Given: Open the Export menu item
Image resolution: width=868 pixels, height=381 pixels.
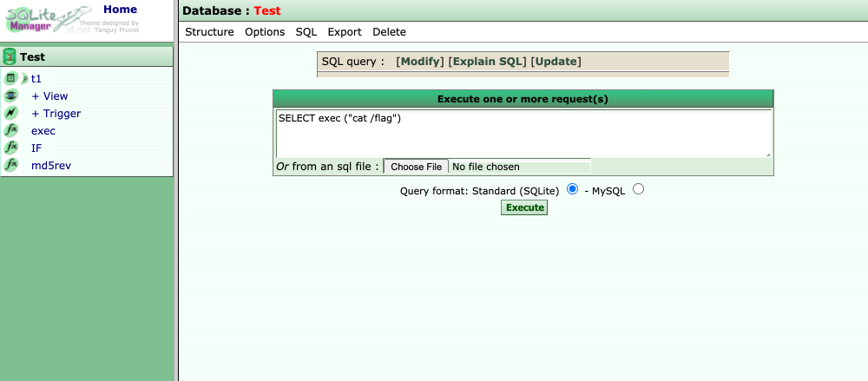Looking at the screenshot, I should tap(345, 32).
